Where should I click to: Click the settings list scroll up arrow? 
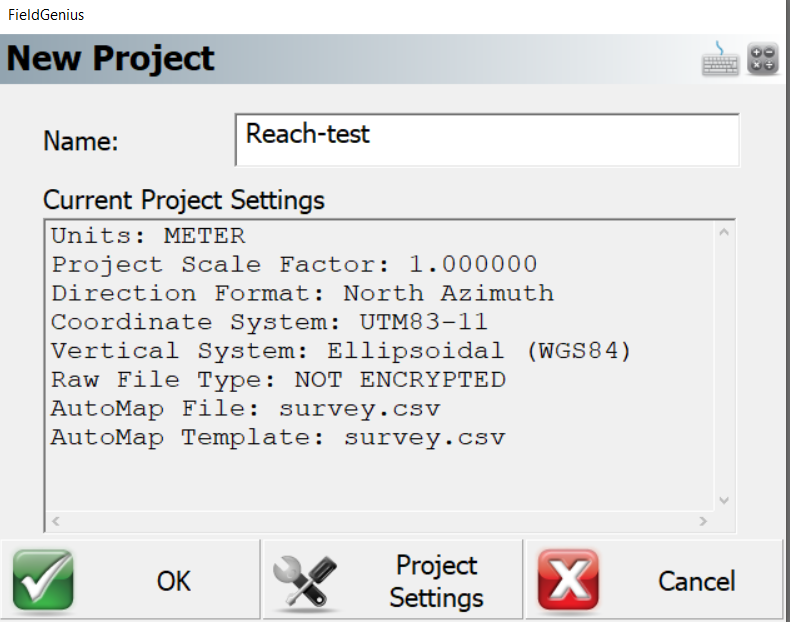pos(724,232)
